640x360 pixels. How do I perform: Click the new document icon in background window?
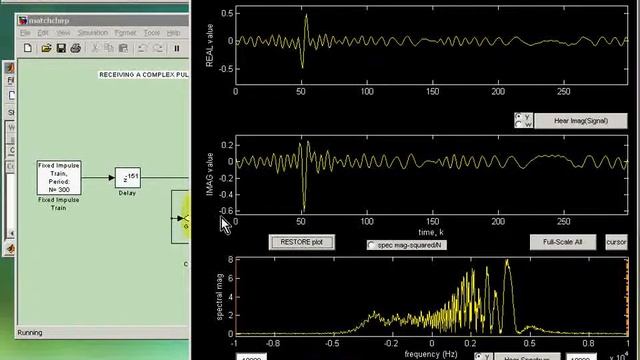(x=12, y=95)
